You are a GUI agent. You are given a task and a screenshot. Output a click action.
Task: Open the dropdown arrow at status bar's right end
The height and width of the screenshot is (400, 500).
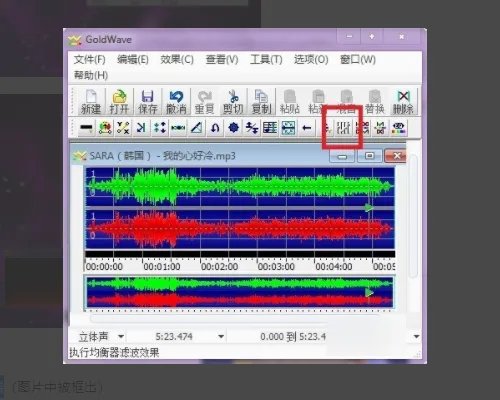[x=416, y=337]
